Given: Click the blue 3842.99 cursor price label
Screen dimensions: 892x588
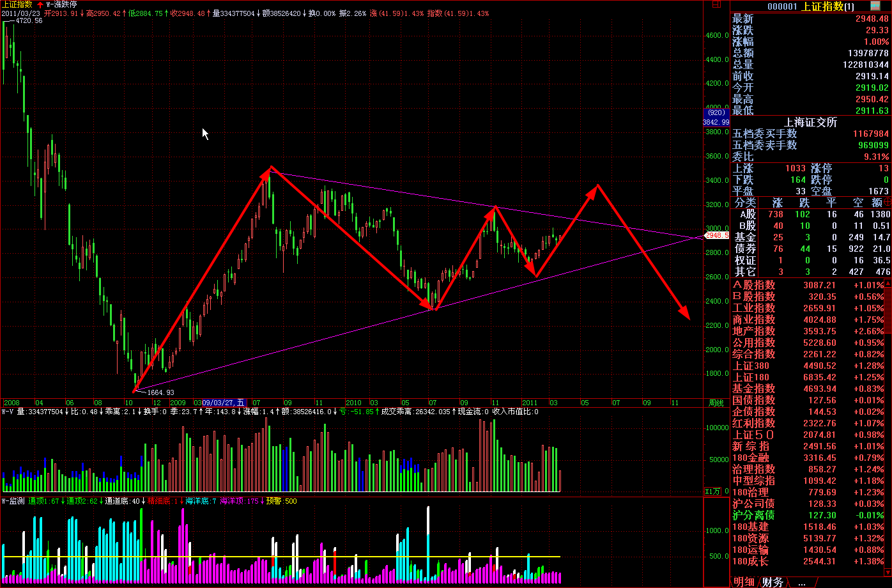Looking at the screenshot, I should [716, 122].
